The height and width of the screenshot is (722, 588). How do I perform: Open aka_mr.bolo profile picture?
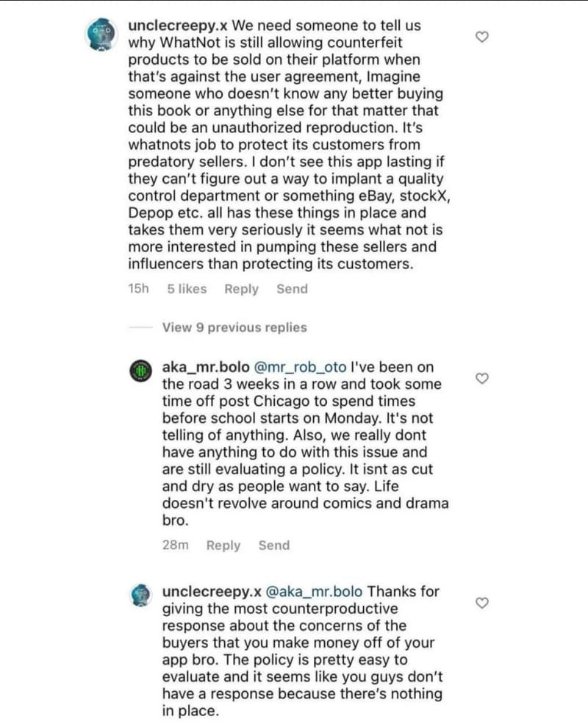pyautogui.click(x=140, y=371)
